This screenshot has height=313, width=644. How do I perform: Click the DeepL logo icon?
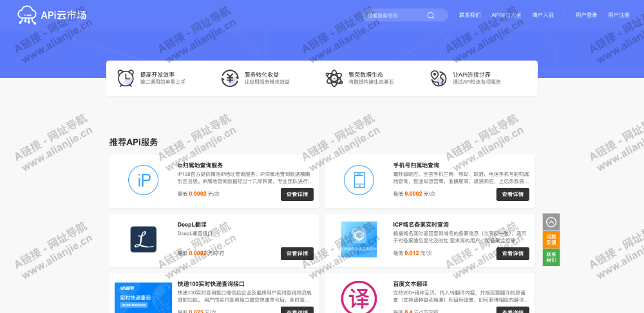[x=144, y=240]
